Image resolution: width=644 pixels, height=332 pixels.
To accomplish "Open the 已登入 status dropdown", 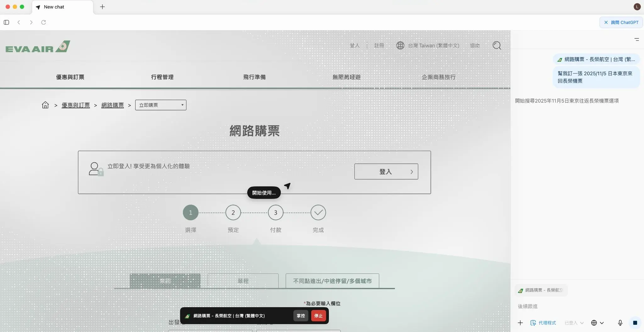I will [x=572, y=323].
